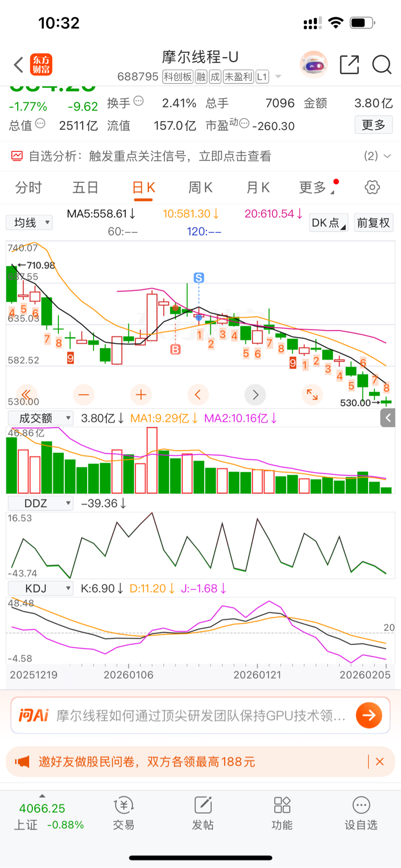Screen dimensions: 401x868
Task: Open chart settings gear icon
Action: (x=372, y=187)
